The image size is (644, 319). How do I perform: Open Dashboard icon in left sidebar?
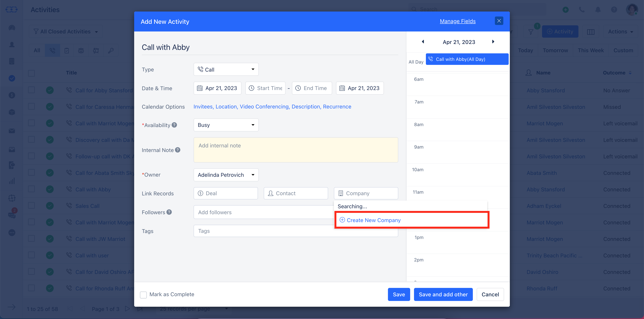tap(12, 28)
